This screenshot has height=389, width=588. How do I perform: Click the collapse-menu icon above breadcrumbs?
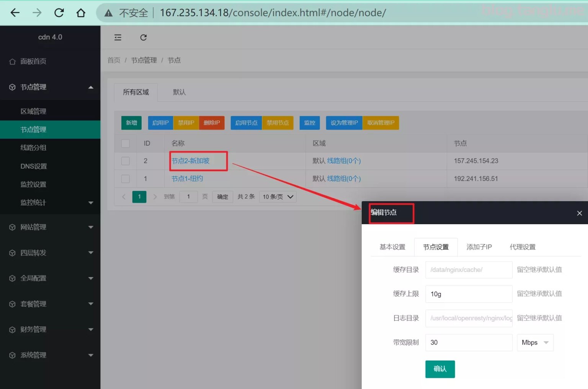pos(118,37)
